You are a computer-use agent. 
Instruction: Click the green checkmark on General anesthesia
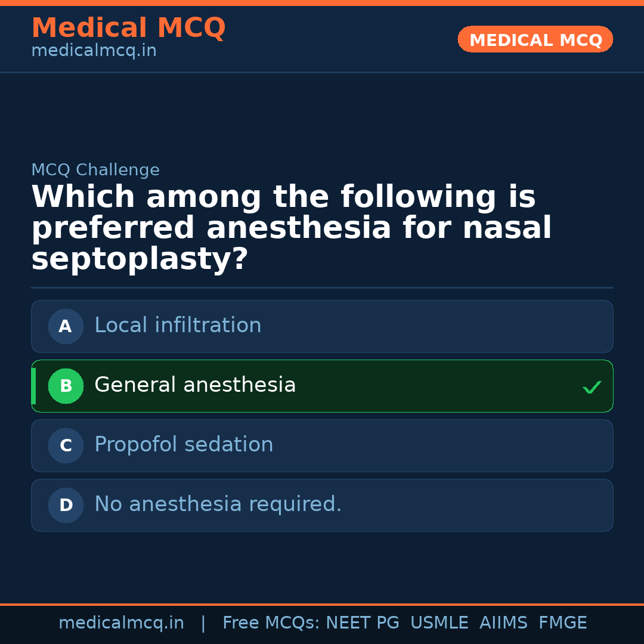pyautogui.click(x=592, y=388)
